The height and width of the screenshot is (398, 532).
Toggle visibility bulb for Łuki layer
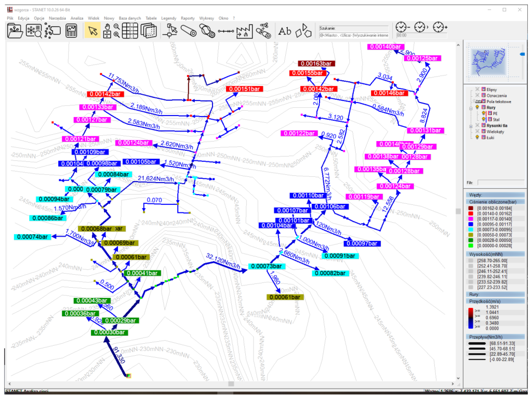(x=477, y=137)
